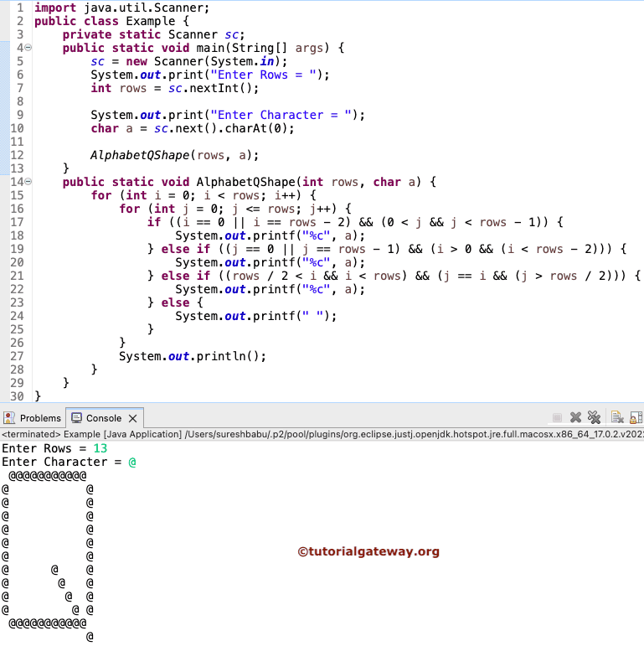The width and height of the screenshot is (644, 646).
Task: Click Remove Launch icon in console toolbar
Action: 575,418
